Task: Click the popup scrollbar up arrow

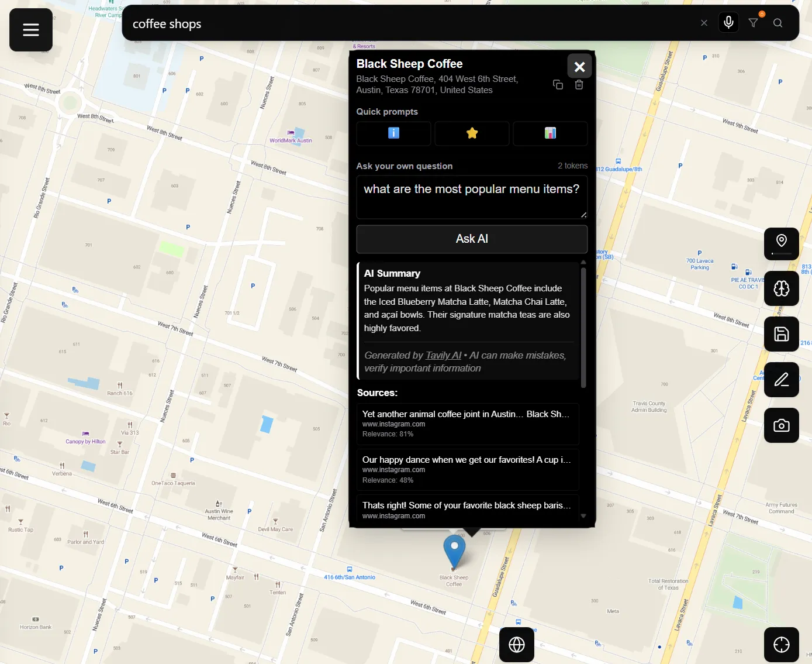Action: pyautogui.click(x=583, y=262)
